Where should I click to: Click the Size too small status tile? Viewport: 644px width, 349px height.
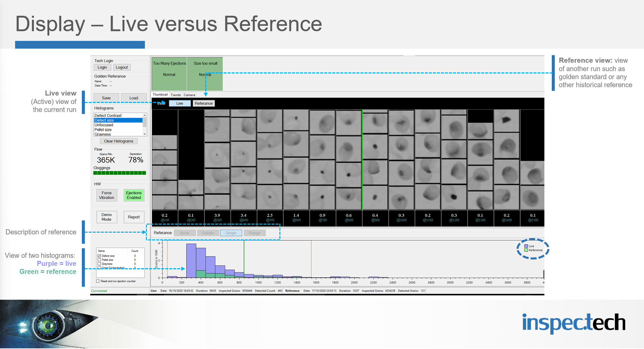[x=205, y=74]
